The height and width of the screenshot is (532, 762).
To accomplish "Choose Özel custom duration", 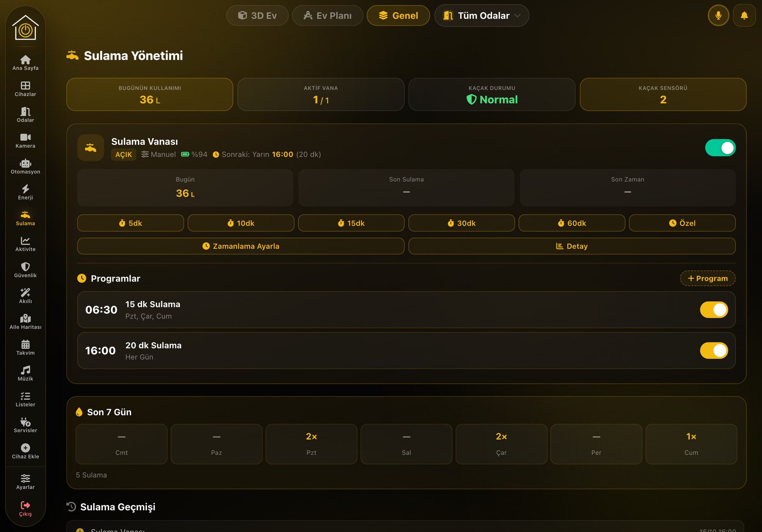I will (x=682, y=223).
